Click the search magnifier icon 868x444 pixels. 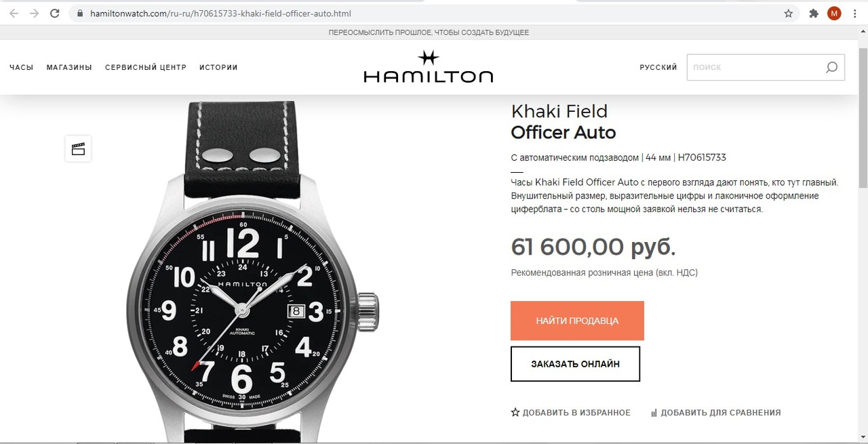tap(831, 67)
